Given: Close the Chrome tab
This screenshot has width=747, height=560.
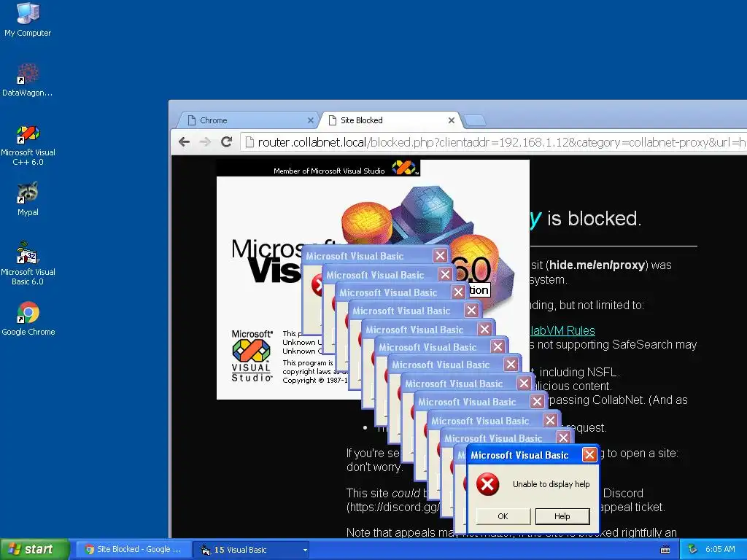Looking at the screenshot, I should click(x=310, y=120).
